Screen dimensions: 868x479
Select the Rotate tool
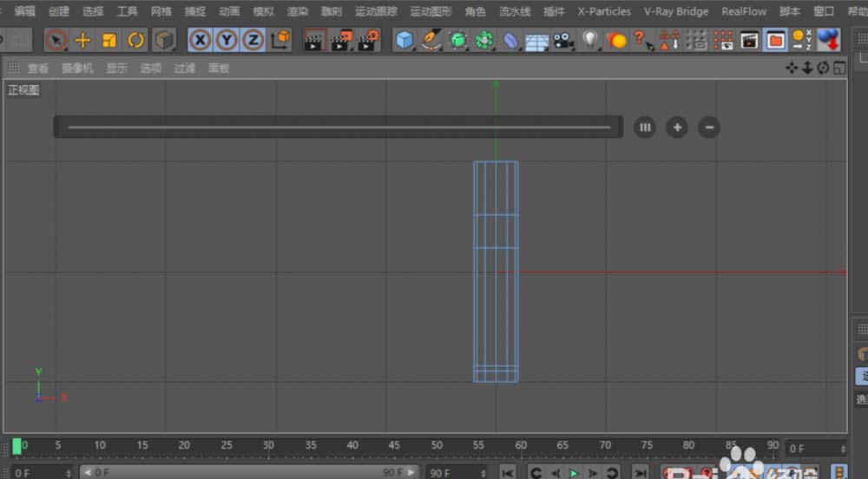[136, 40]
